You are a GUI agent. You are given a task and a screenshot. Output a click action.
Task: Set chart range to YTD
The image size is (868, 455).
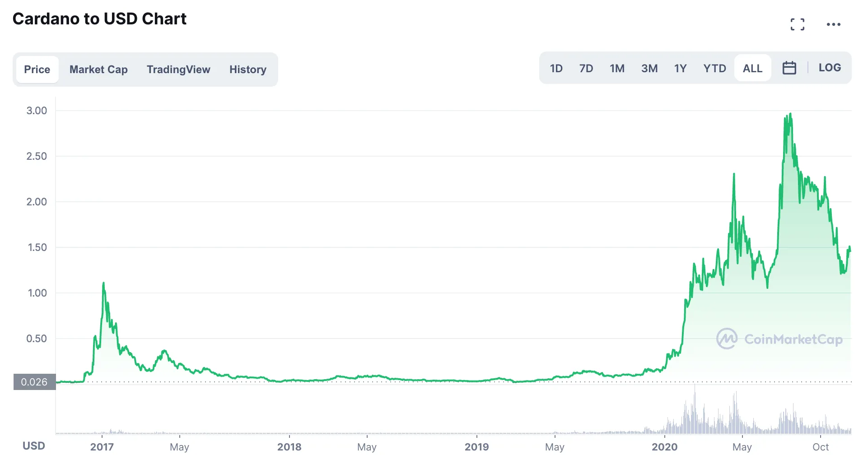[x=715, y=68]
